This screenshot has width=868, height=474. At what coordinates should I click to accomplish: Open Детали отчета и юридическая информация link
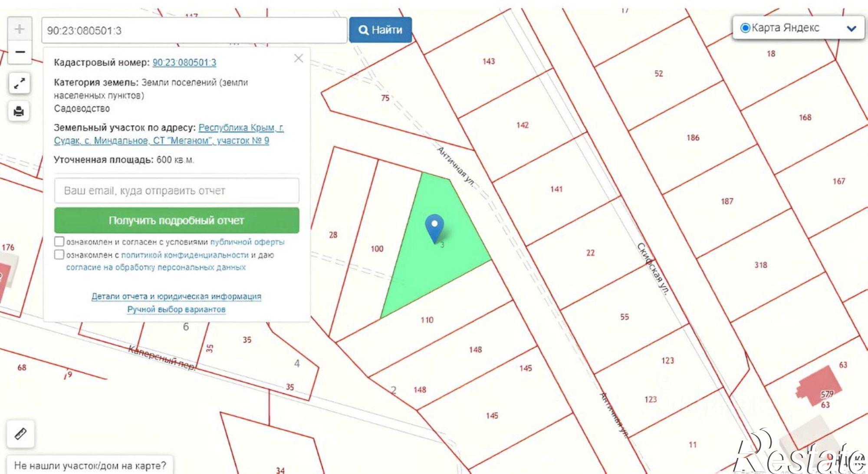click(x=176, y=296)
